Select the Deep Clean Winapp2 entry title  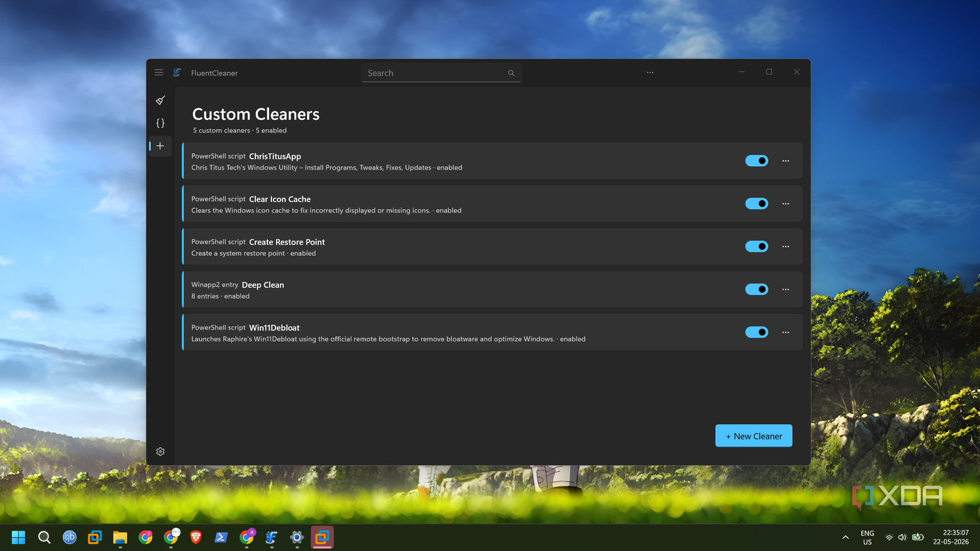(263, 285)
